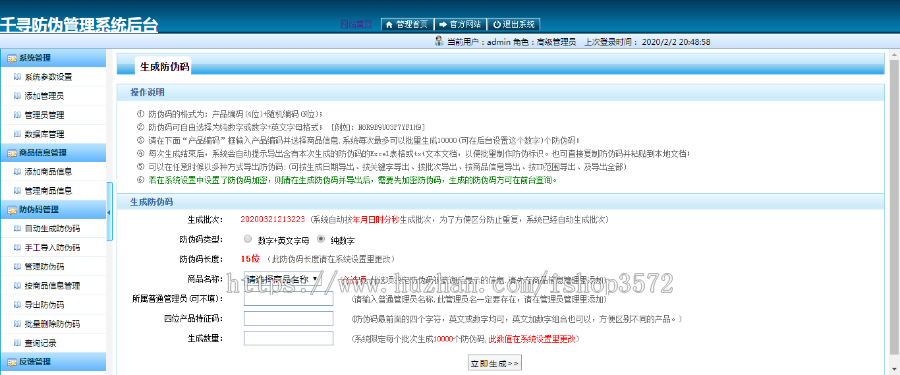Click the book icon beside 添加管理员
This screenshot has height=375, width=900.
point(17,96)
